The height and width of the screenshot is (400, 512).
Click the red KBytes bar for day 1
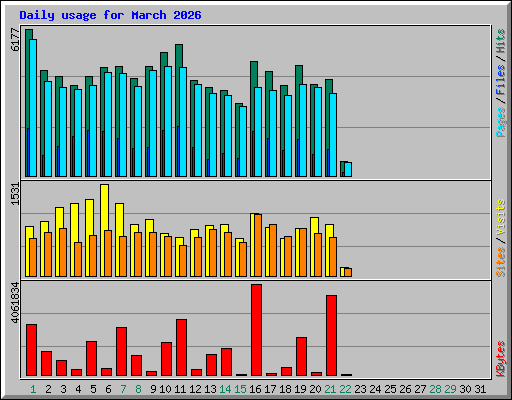[31, 350]
